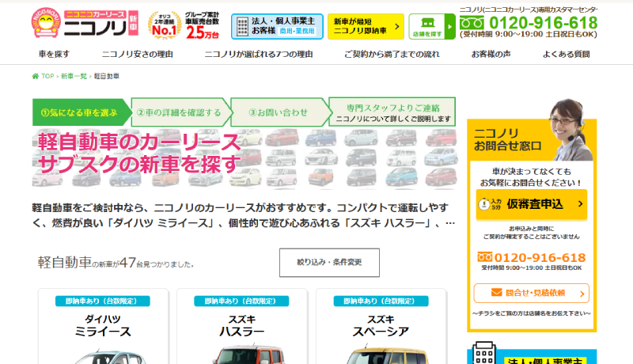Click the ニコノリ お問合せ窓口 heading
The height and width of the screenshot is (364, 633).
507,139
